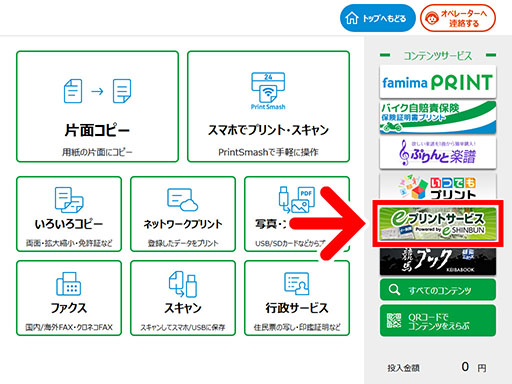Open 行政サービス administrative services tile
The image size is (512, 384).
tap(297, 298)
